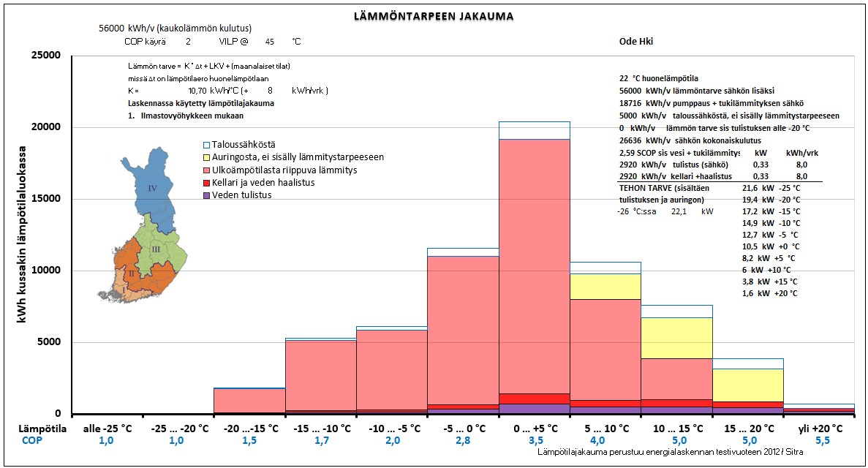Click the COP value 1,5

(249, 441)
